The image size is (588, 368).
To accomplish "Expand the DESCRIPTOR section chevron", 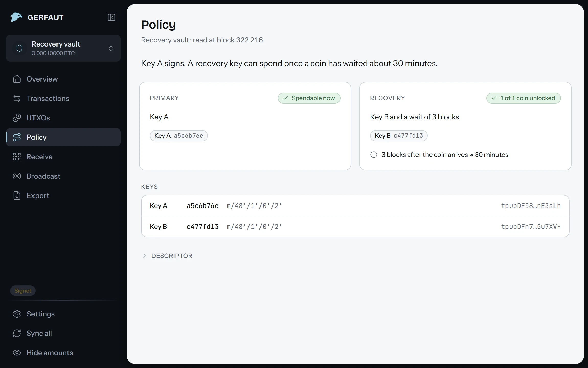I will 145,256.
